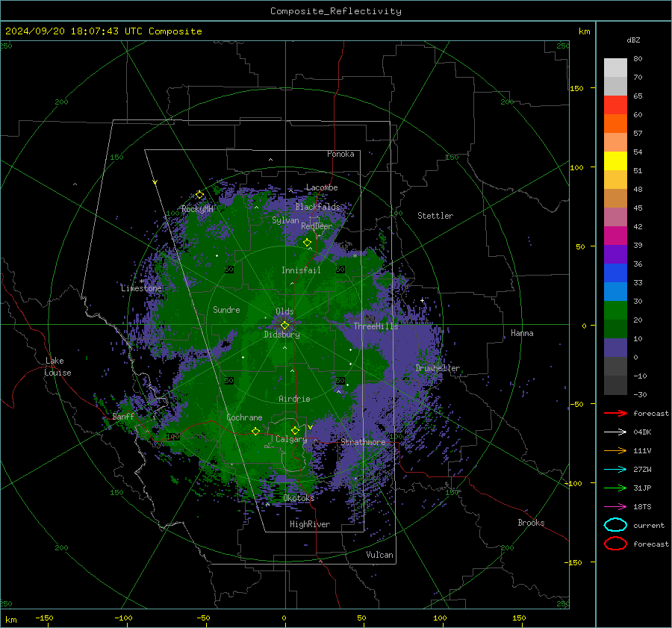672x628 pixels.
Task: Click the magenta 18TS arrow icon
Action: tap(615, 507)
